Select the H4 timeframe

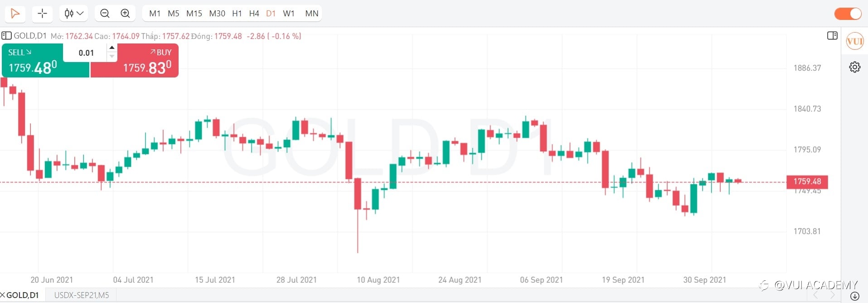coord(254,14)
